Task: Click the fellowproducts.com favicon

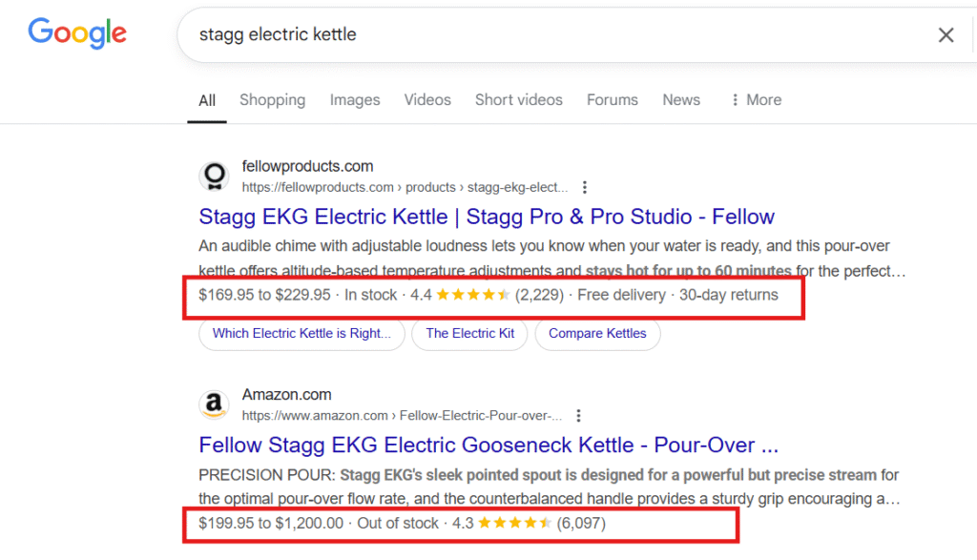Action: (215, 176)
